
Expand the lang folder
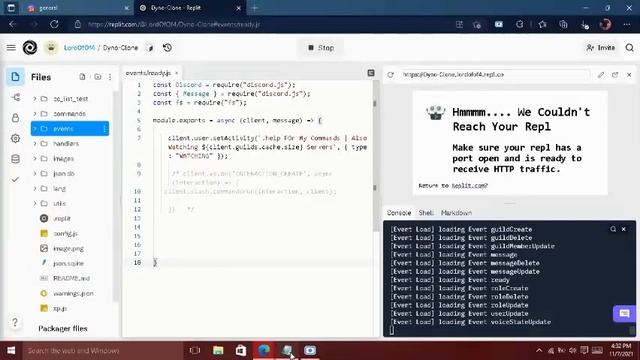pos(35,189)
